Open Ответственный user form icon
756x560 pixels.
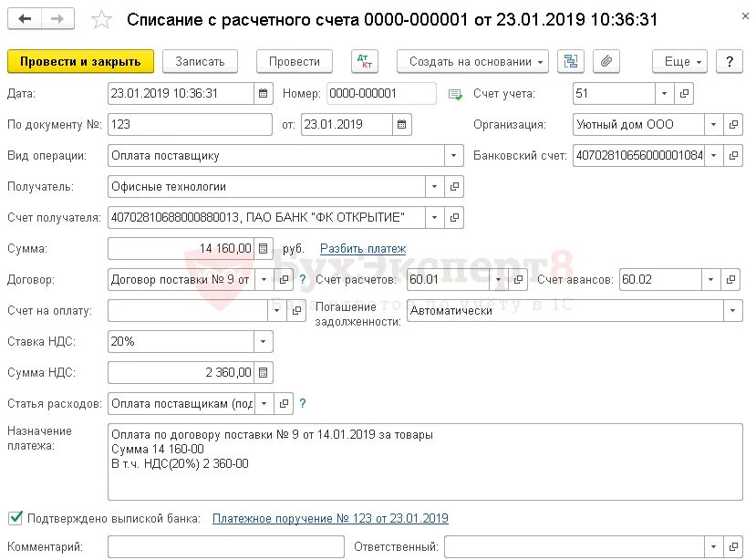[x=733, y=547]
